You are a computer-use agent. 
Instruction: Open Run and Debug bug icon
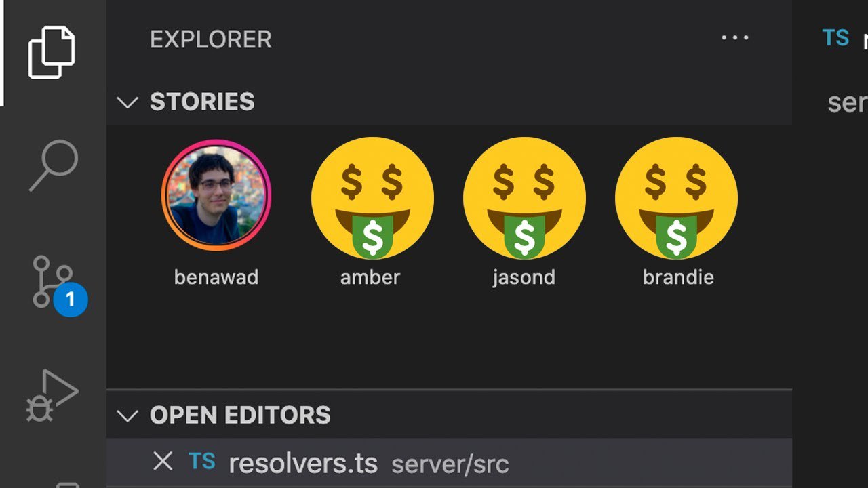52,396
